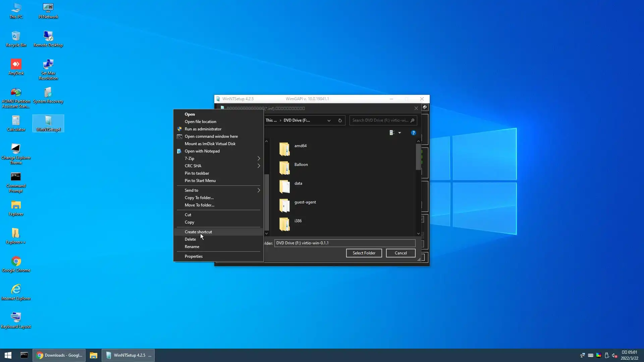Click the Search DVD Drive field

[380, 120]
